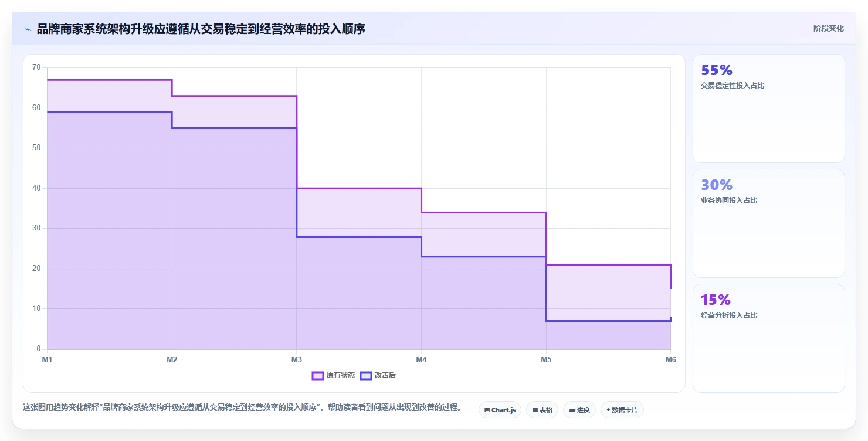868x441 pixels.
Task: Click the 进度 tag
Action: 579,410
